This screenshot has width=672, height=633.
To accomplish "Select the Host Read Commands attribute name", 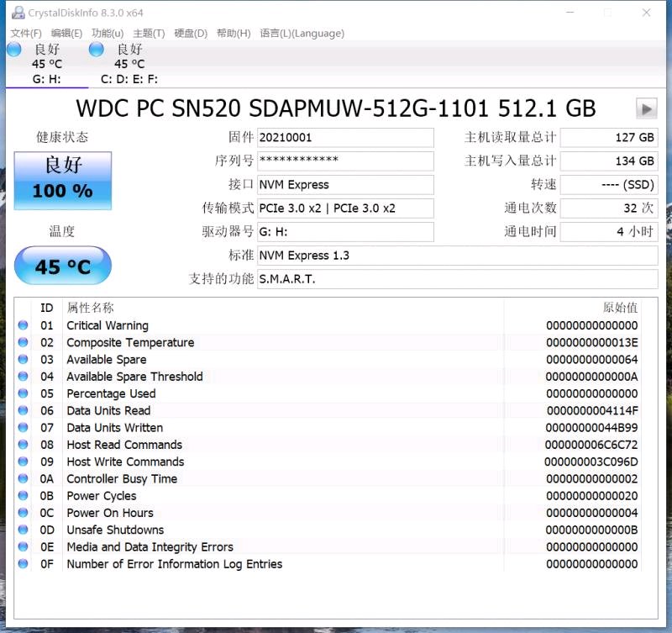I will (x=124, y=445).
